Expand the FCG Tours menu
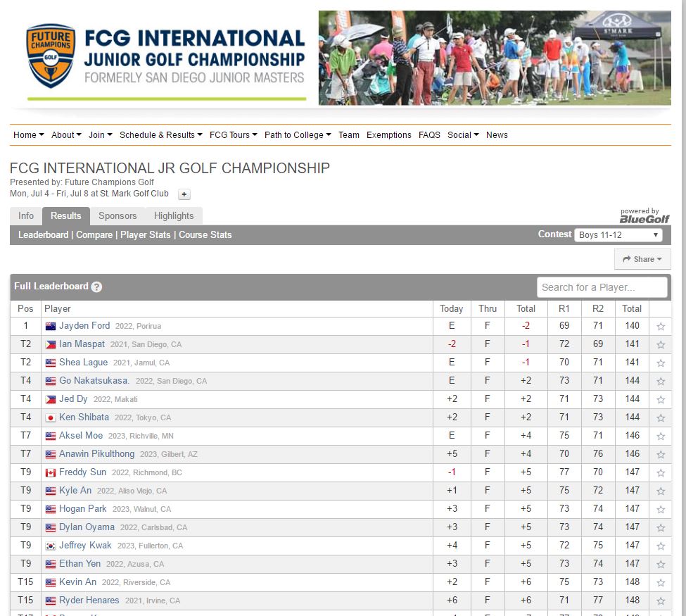 [x=233, y=135]
